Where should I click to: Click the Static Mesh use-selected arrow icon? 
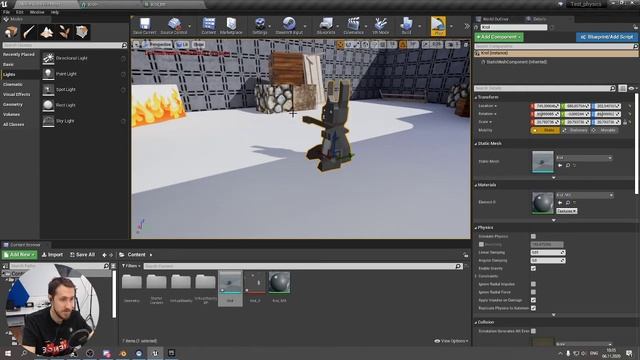click(560, 165)
